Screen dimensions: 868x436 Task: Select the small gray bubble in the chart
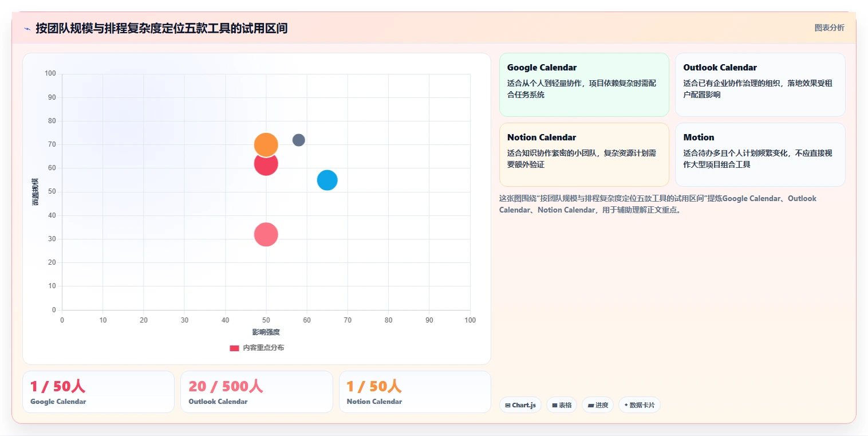(299, 140)
